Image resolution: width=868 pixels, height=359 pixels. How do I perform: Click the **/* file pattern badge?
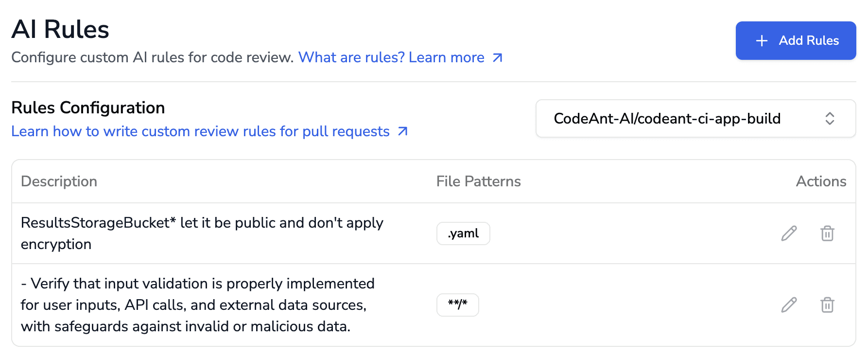coord(457,305)
